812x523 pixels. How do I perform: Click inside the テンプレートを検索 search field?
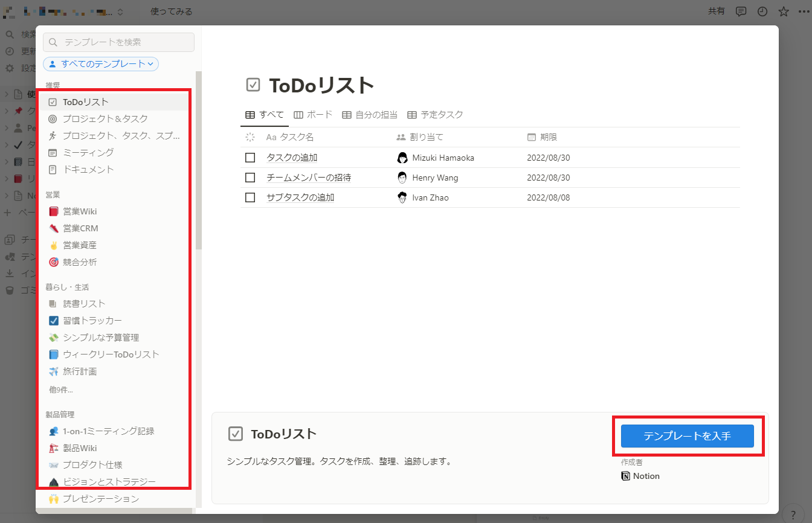118,42
